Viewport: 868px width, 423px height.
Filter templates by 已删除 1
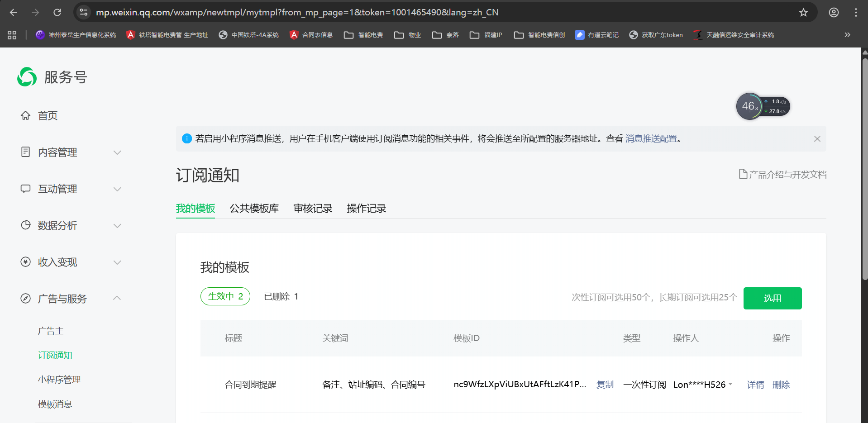point(281,296)
